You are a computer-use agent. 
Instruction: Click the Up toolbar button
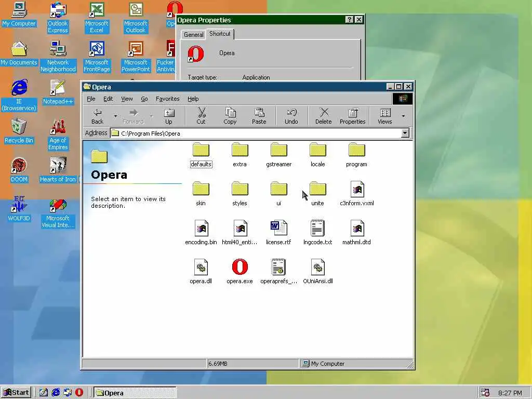(169, 116)
